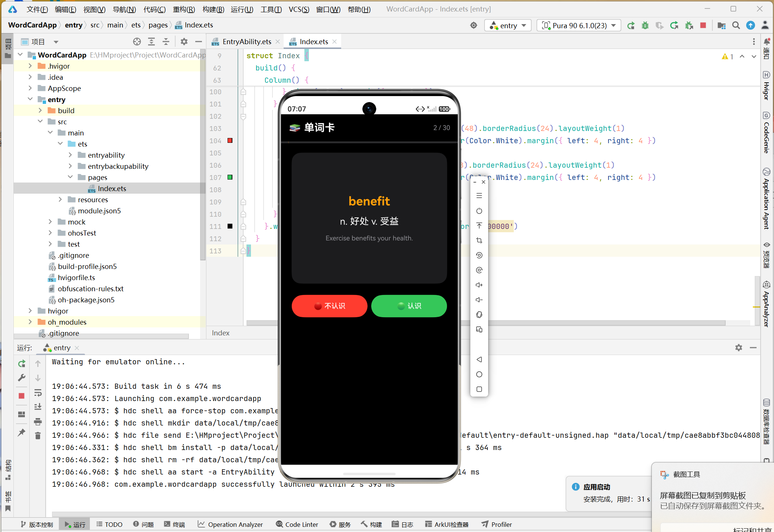The width and height of the screenshot is (774, 532).
Task: Lower emulator volume with the speaker minus icon
Action: tap(479, 300)
